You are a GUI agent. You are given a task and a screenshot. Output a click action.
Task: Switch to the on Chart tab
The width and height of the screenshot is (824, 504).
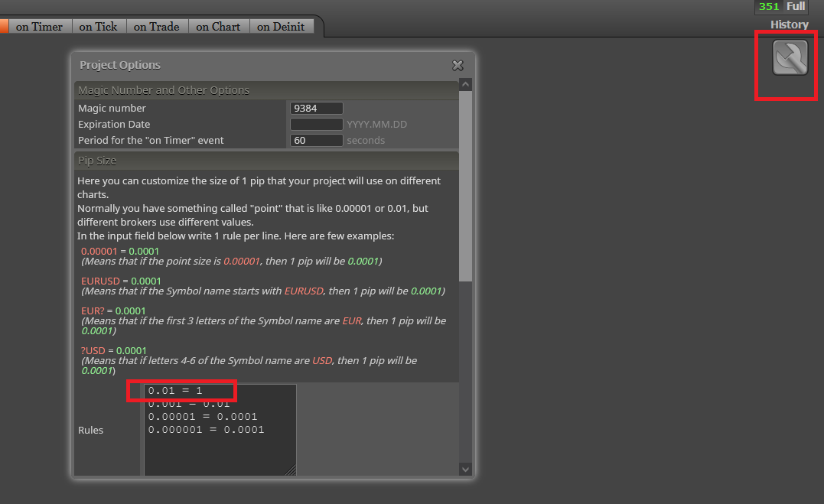218,26
